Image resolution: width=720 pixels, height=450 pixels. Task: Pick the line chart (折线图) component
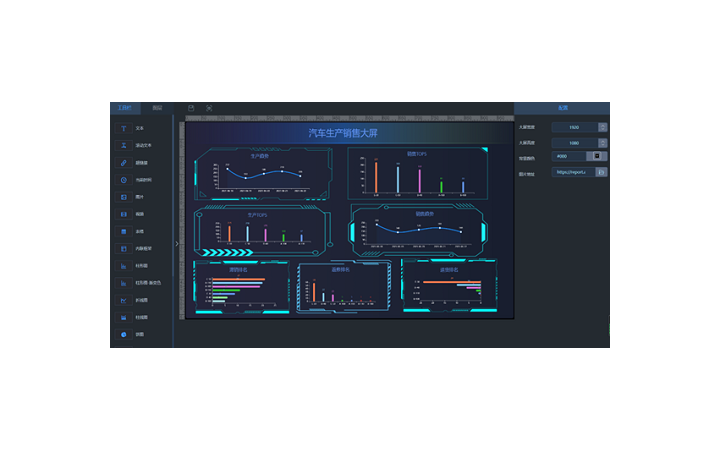point(124,300)
